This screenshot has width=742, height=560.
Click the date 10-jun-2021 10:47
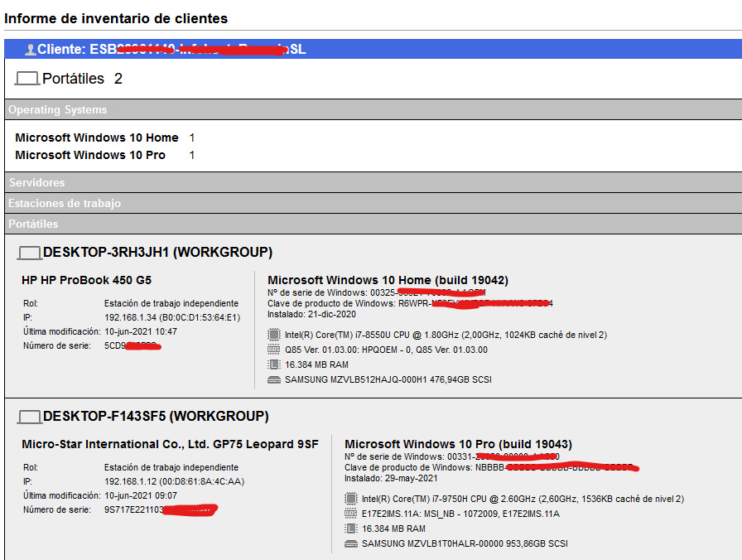[141, 332]
